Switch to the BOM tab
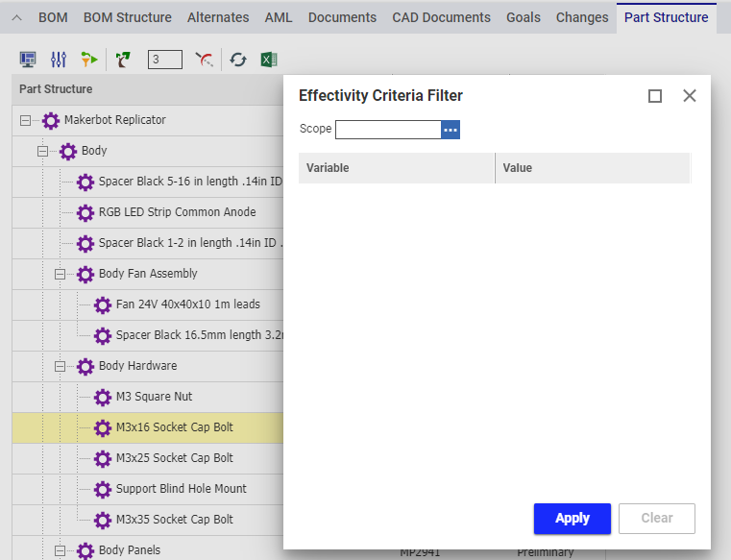This screenshot has width=731, height=560. 53,17
